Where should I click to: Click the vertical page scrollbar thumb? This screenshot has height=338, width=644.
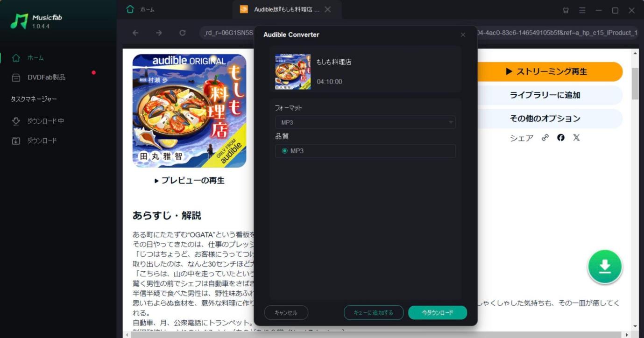[x=635, y=83]
